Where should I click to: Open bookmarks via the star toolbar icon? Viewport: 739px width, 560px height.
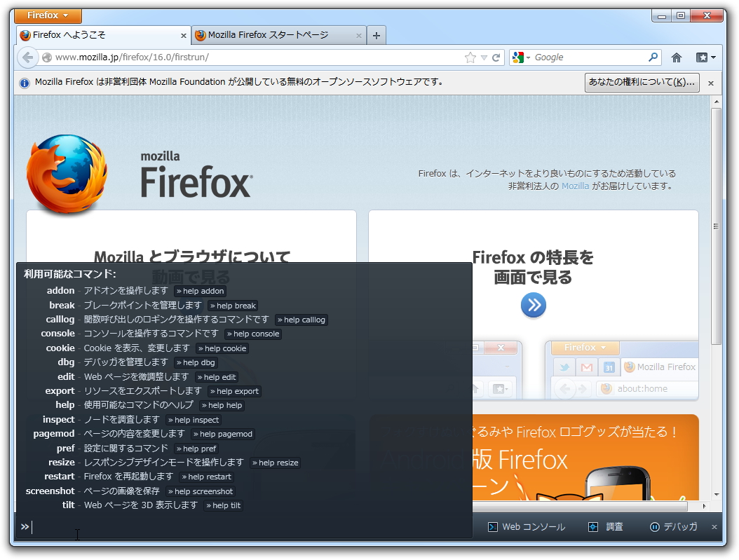point(703,57)
